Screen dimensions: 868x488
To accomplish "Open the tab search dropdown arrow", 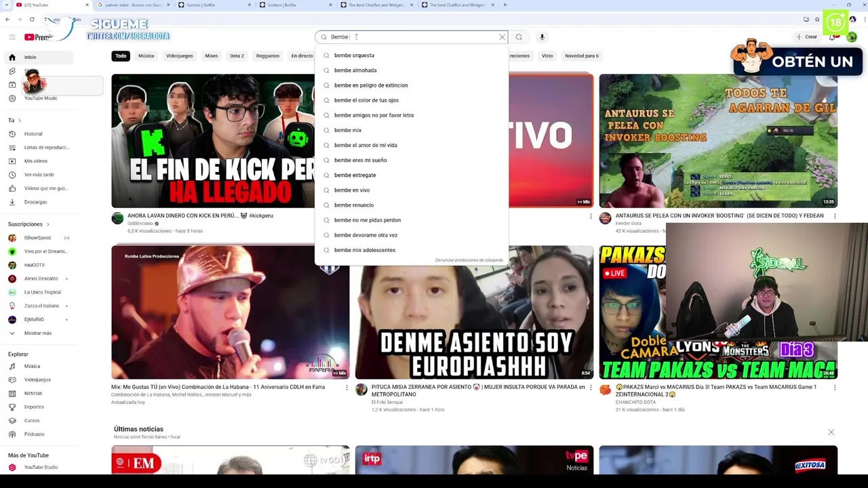I will [x=7, y=5].
